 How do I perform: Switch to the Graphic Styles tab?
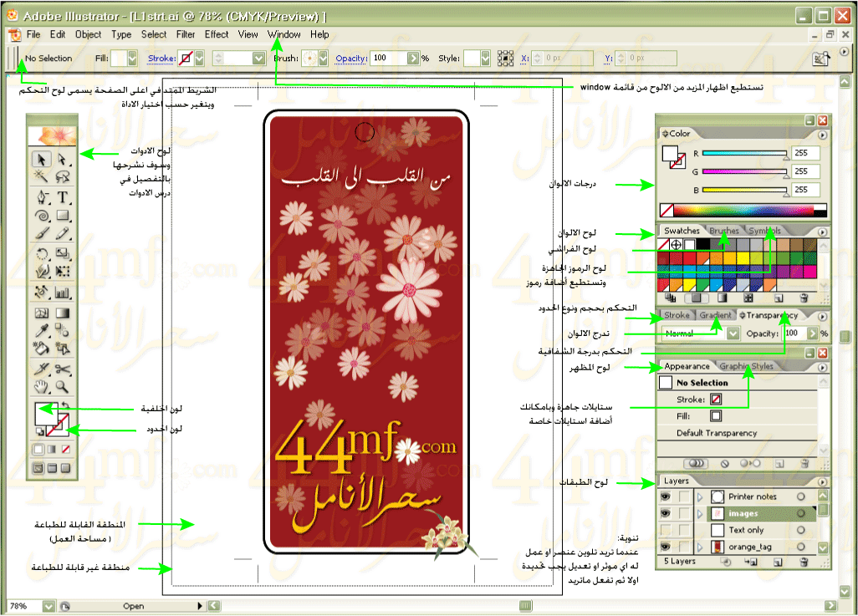click(x=747, y=367)
